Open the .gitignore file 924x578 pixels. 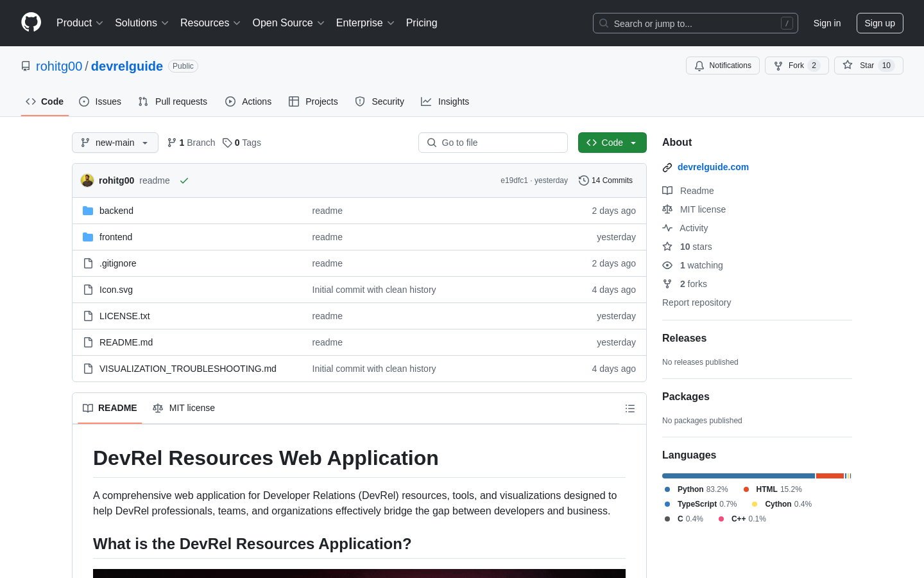point(117,263)
